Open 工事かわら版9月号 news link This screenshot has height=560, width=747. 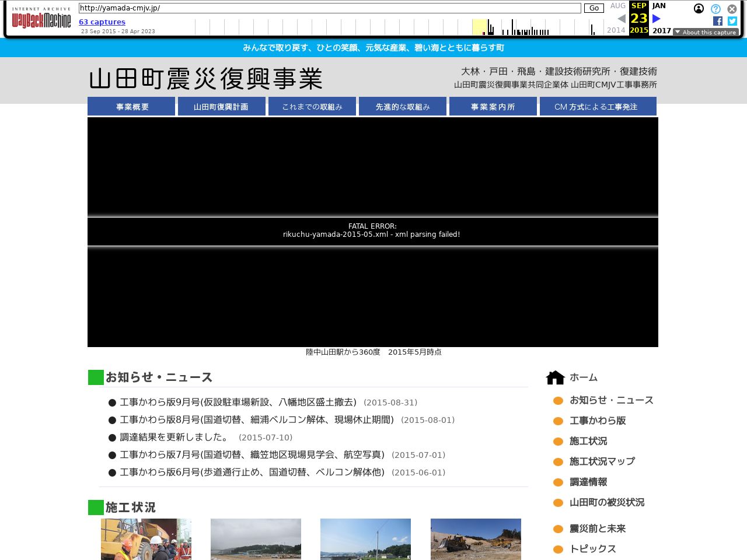click(238, 402)
